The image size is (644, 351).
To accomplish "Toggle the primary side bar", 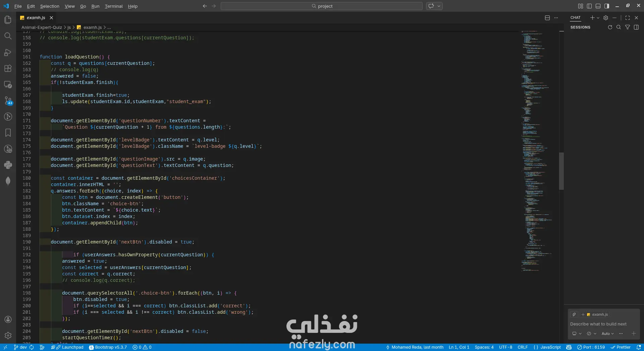I will (589, 6).
